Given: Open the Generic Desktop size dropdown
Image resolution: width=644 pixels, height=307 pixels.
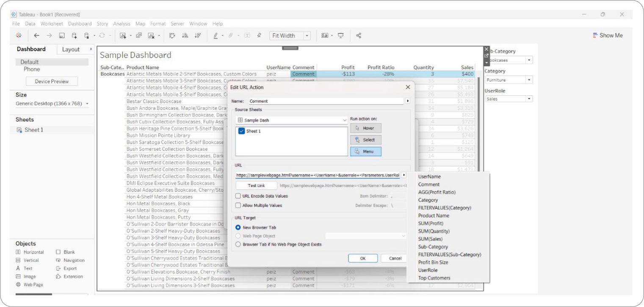Looking at the screenshot, I should coord(52,103).
